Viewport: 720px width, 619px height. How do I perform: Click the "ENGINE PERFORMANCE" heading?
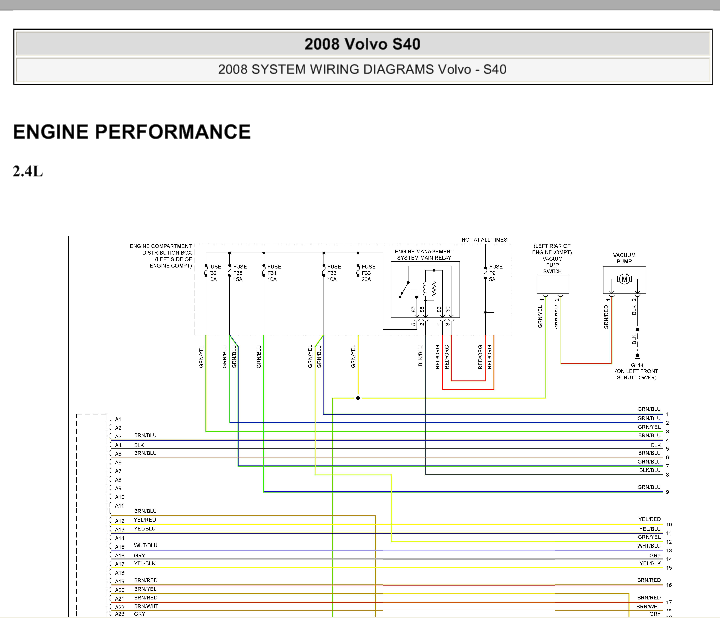132,132
